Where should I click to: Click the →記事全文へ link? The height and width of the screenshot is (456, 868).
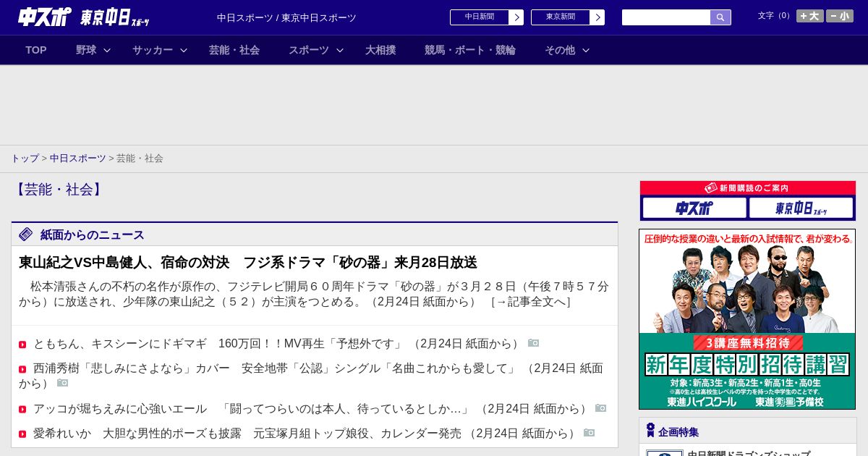pos(531,301)
